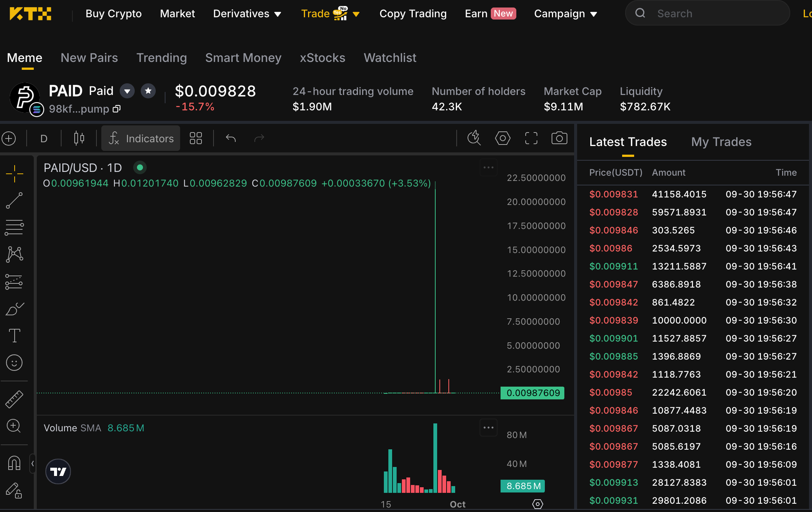The image size is (812, 512).
Task: Click the Number of holders 42.3K value
Action: click(x=447, y=107)
